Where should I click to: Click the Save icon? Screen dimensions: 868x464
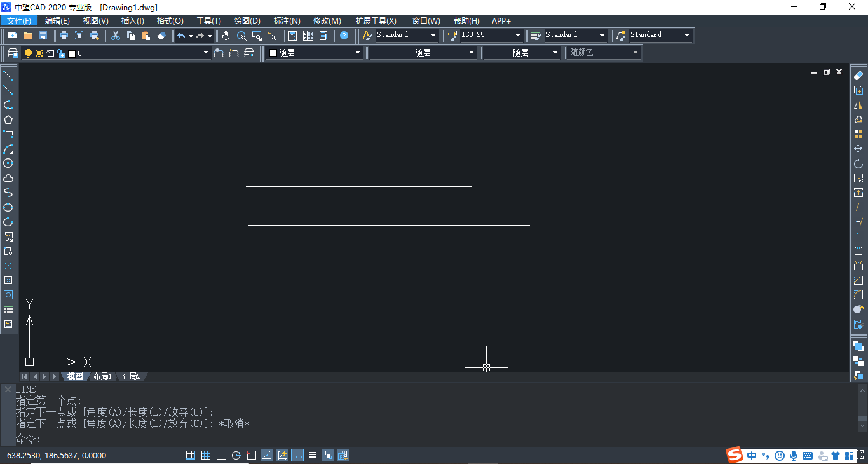(43, 36)
